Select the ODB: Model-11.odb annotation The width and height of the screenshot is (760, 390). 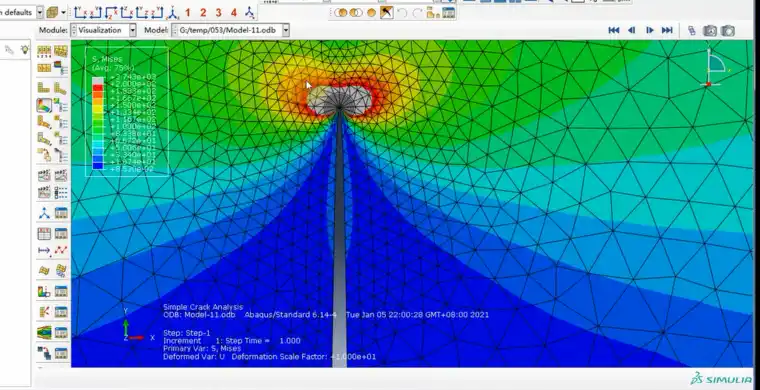199,315
